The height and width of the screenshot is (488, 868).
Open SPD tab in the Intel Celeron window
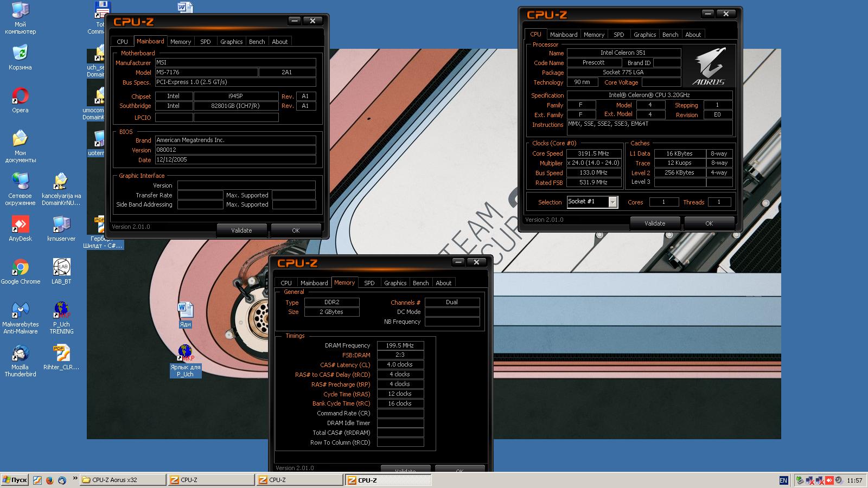(x=619, y=35)
